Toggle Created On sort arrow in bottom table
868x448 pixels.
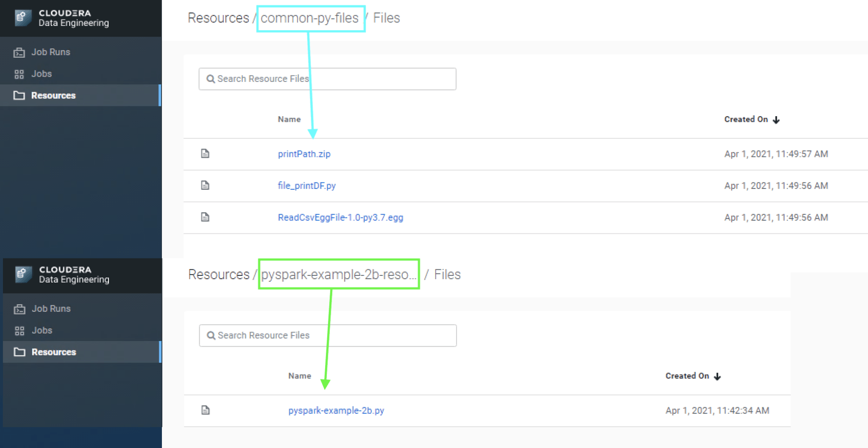717,376
